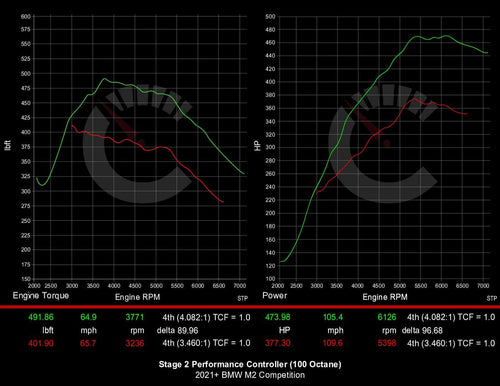Screen dimensions: 500x386
Task: Click the red 5398 rpm value
Action: tap(387, 343)
